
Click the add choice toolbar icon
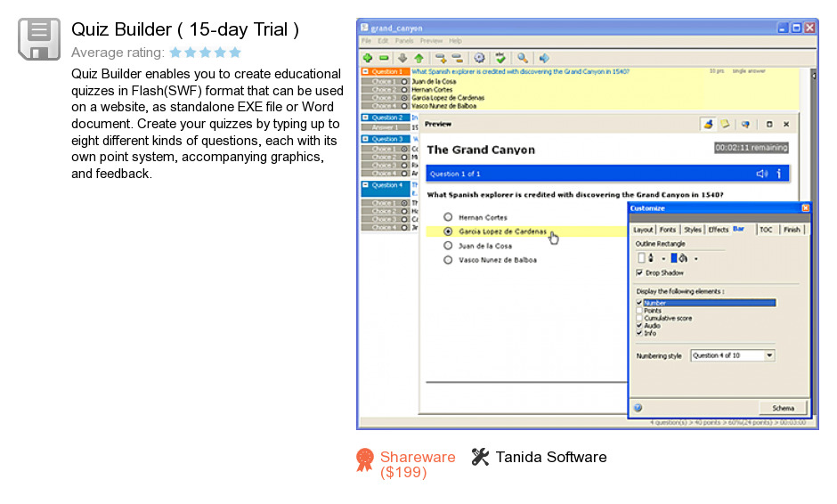pyautogui.click(x=441, y=58)
